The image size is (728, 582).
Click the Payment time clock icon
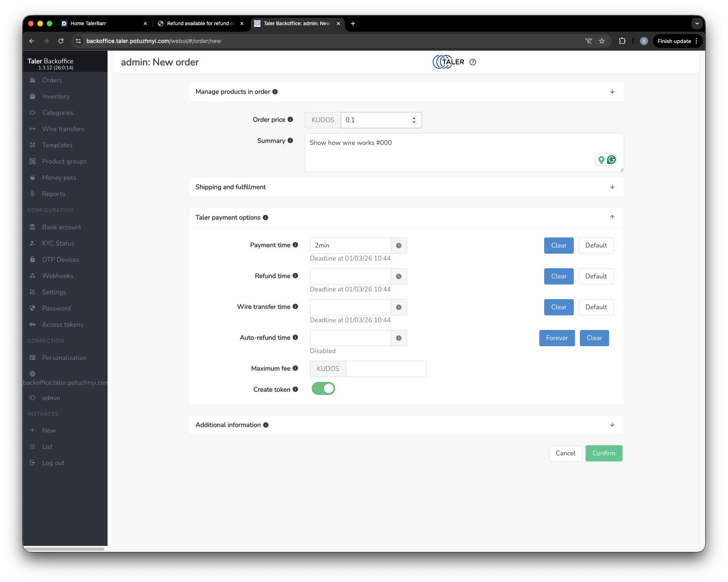[x=398, y=246]
